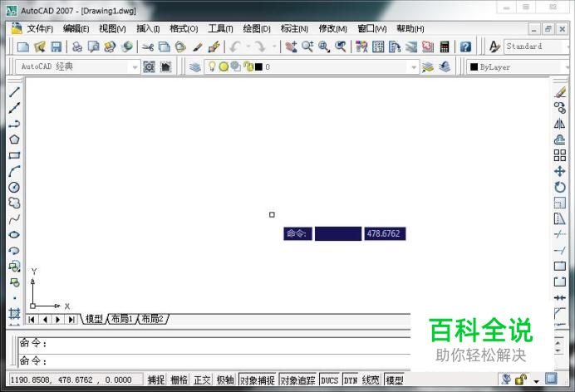Click the Copy object tool
Viewport: 575px width, 392px height.
pyautogui.click(x=559, y=108)
